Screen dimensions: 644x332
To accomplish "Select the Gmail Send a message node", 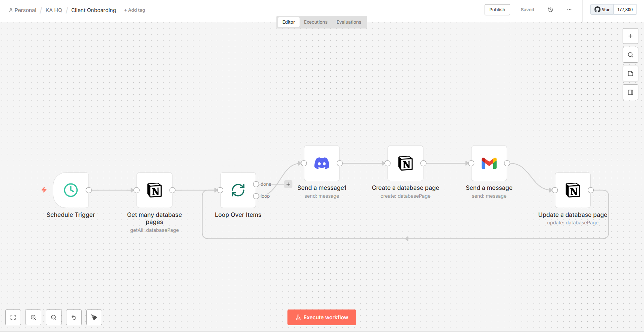I will pyautogui.click(x=489, y=164).
